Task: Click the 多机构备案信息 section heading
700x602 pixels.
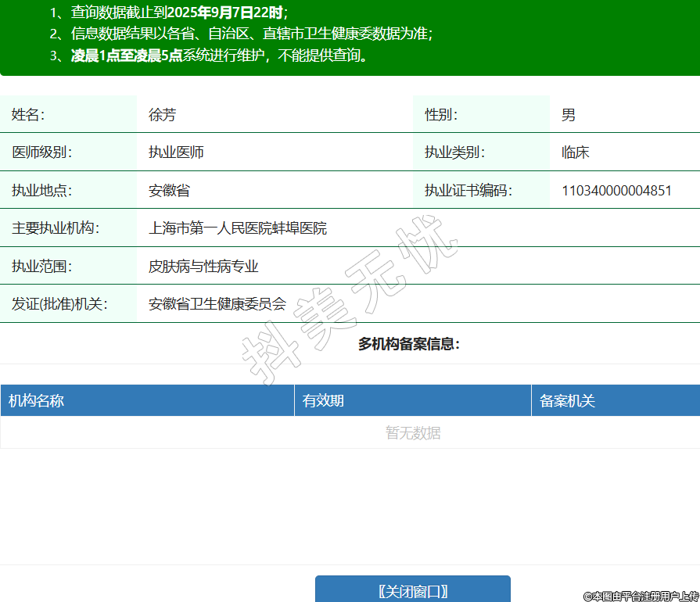Action: (x=409, y=344)
